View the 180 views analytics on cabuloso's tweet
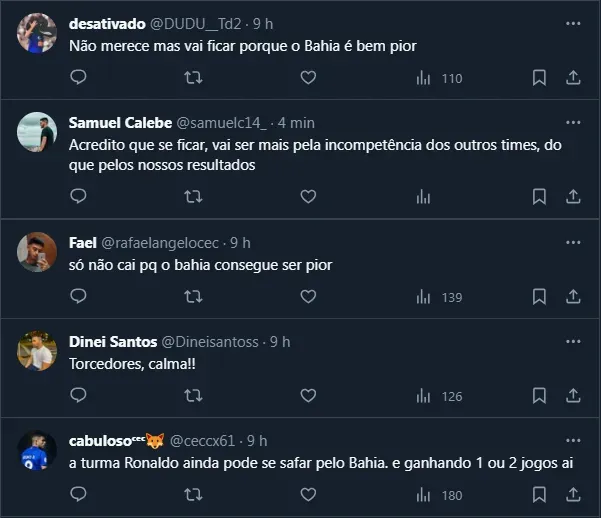 pos(438,494)
